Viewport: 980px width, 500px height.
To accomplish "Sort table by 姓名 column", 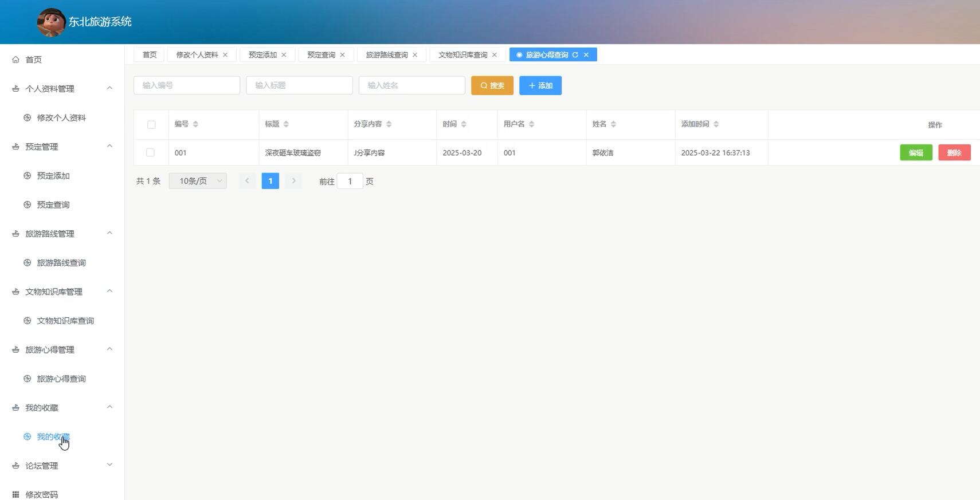I will click(x=613, y=124).
